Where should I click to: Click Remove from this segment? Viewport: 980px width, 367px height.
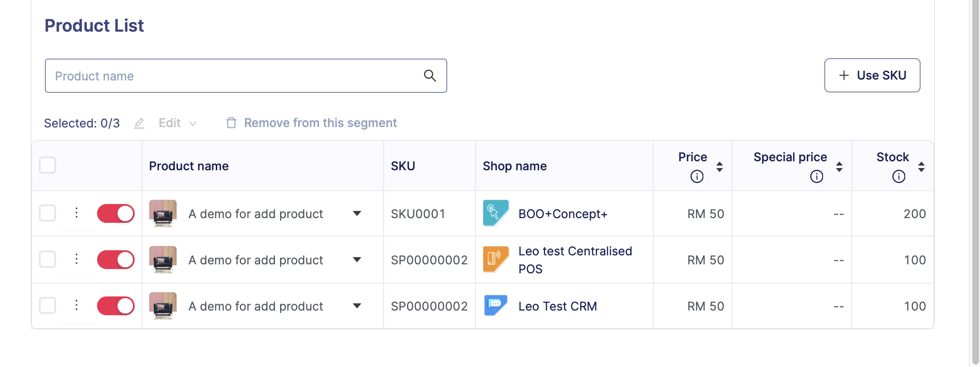[311, 123]
